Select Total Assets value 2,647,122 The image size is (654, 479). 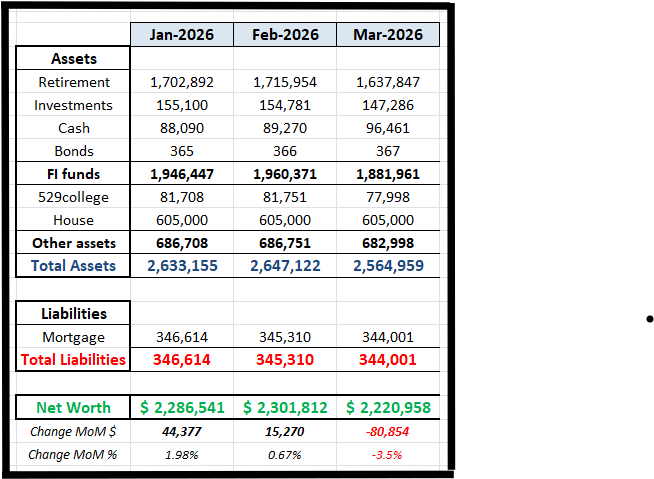[x=284, y=266]
